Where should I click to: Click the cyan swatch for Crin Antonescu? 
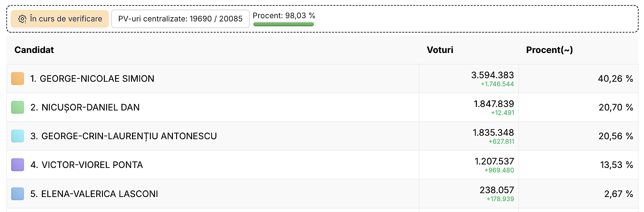click(18, 136)
